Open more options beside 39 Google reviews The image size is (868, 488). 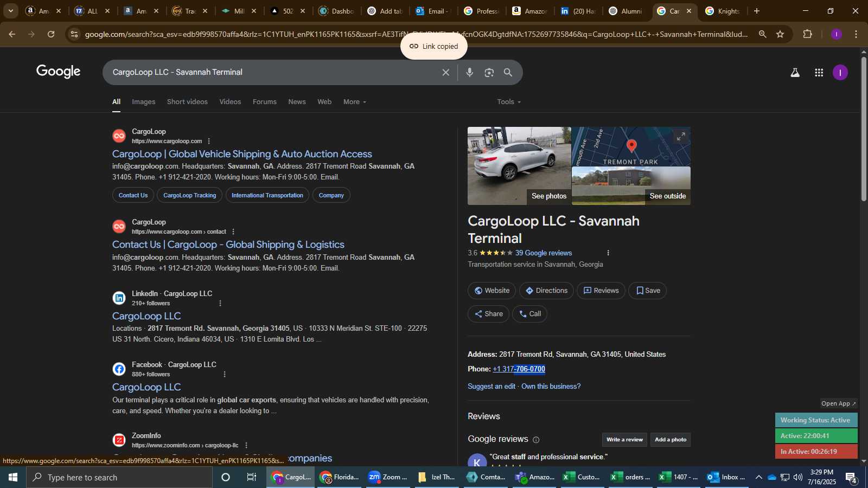pyautogui.click(x=608, y=253)
